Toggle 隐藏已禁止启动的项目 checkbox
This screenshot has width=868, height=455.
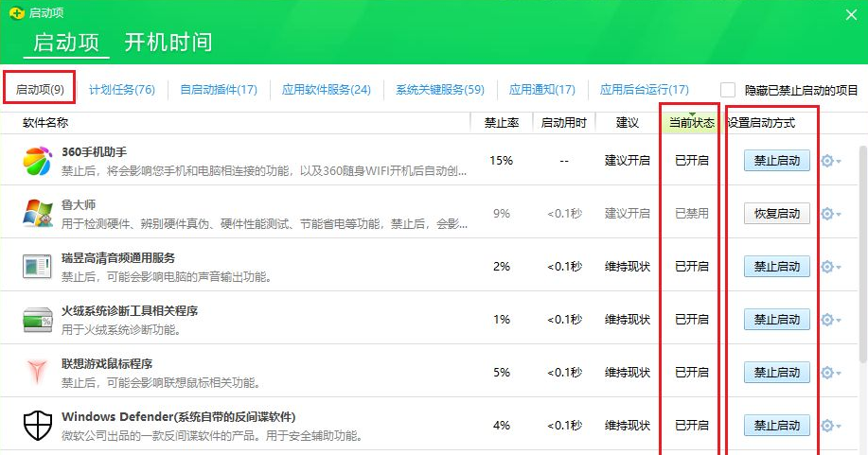[728, 90]
